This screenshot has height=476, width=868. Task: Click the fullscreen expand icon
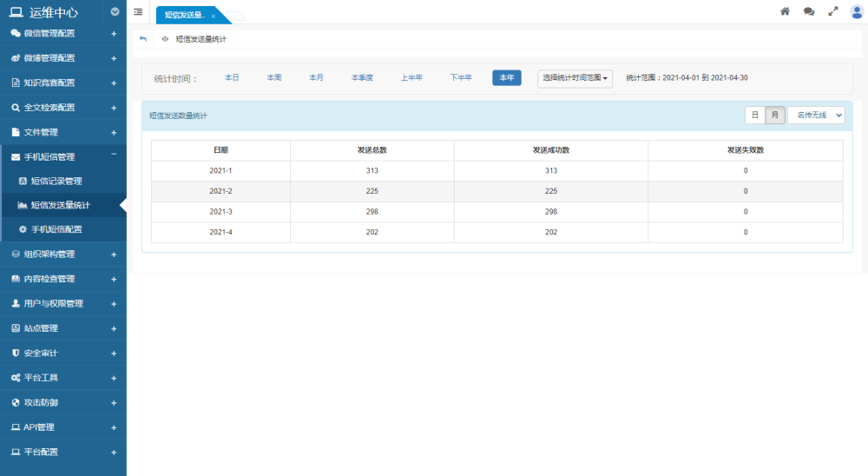pyautogui.click(x=833, y=11)
